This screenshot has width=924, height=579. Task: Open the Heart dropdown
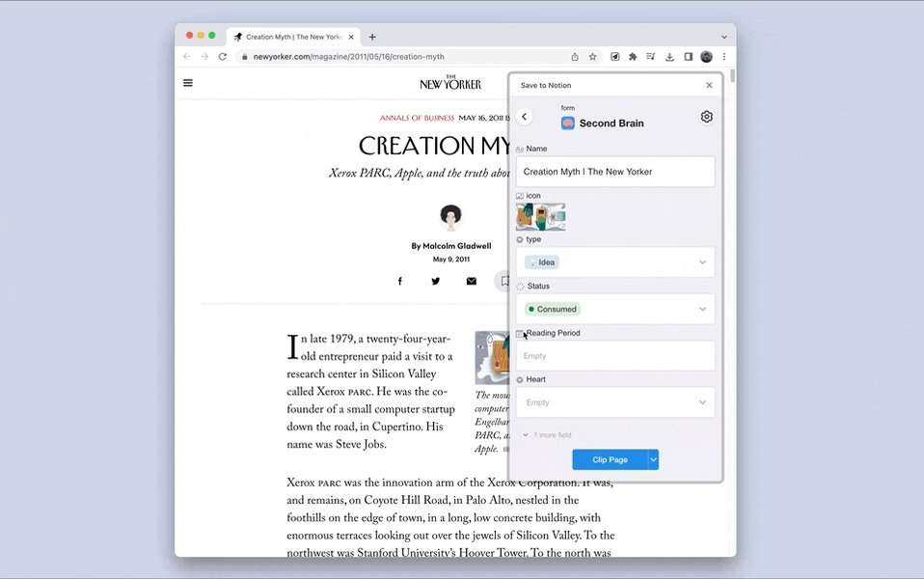615,402
